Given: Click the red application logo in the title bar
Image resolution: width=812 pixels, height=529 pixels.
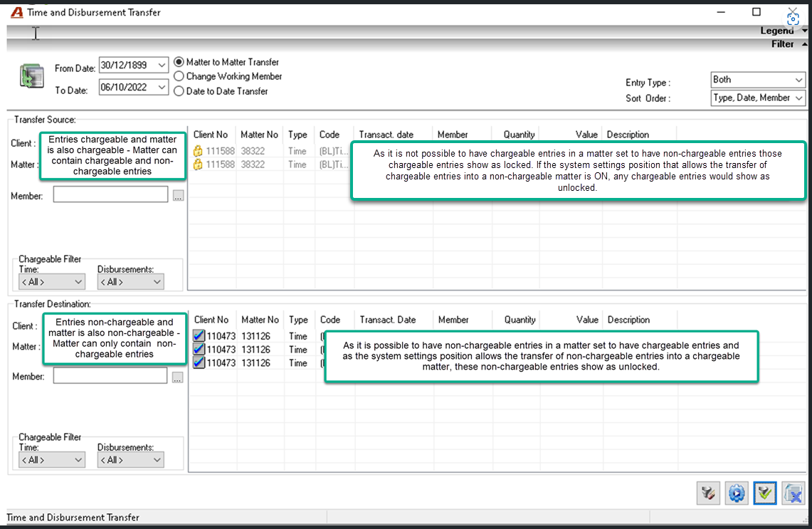Looking at the screenshot, I should (17, 12).
